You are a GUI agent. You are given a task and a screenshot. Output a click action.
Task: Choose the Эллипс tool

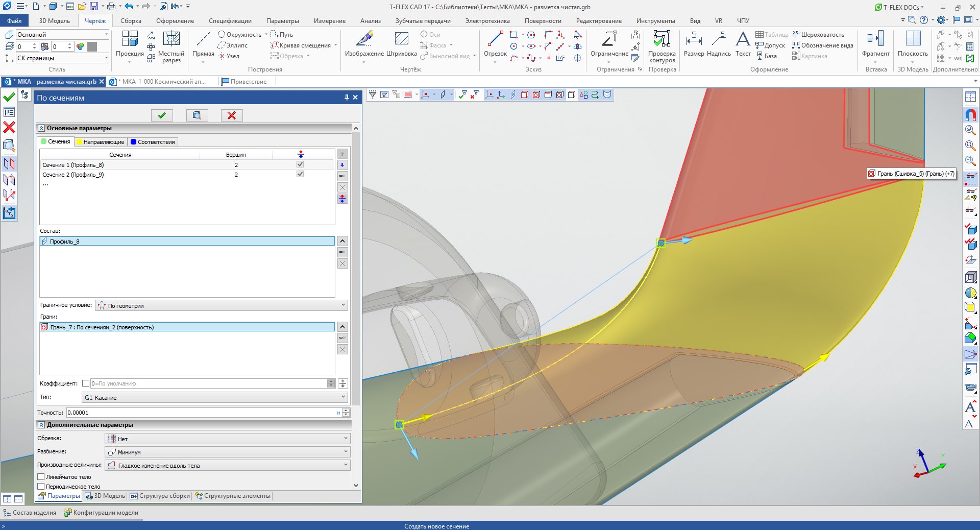[x=233, y=45]
